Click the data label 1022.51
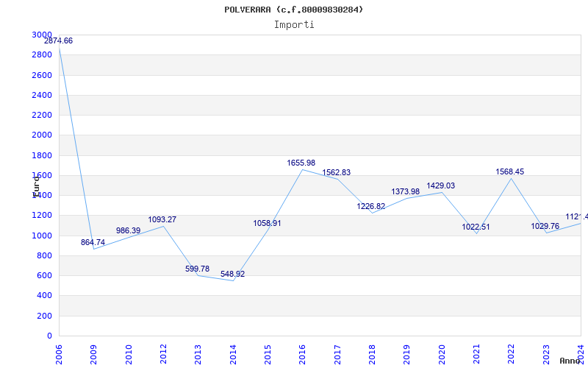 tap(476, 227)
